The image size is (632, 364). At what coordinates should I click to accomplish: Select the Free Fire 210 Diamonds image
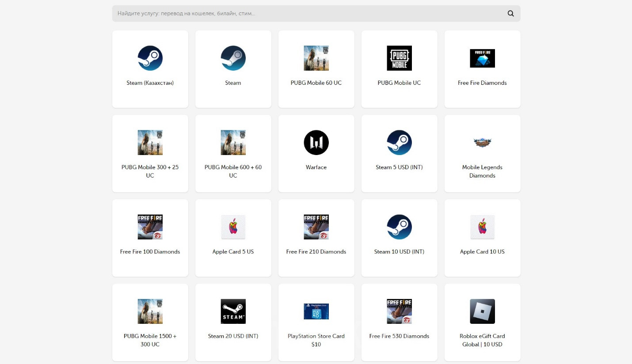(x=316, y=227)
